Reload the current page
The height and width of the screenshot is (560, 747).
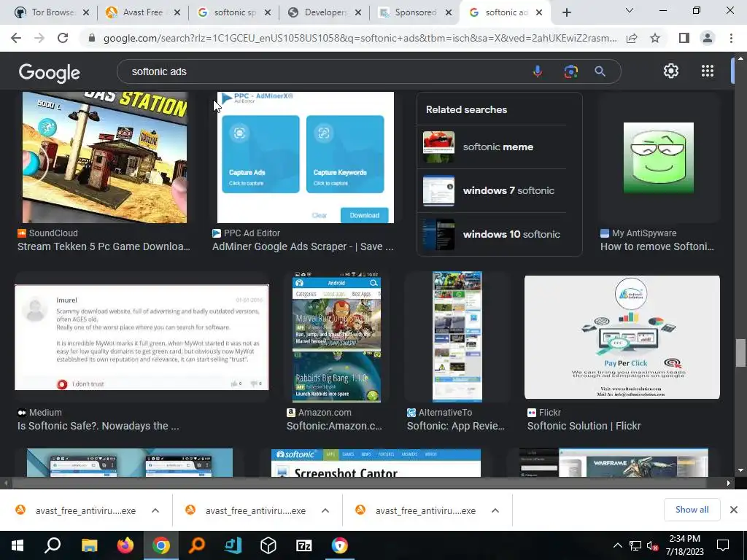tap(63, 38)
